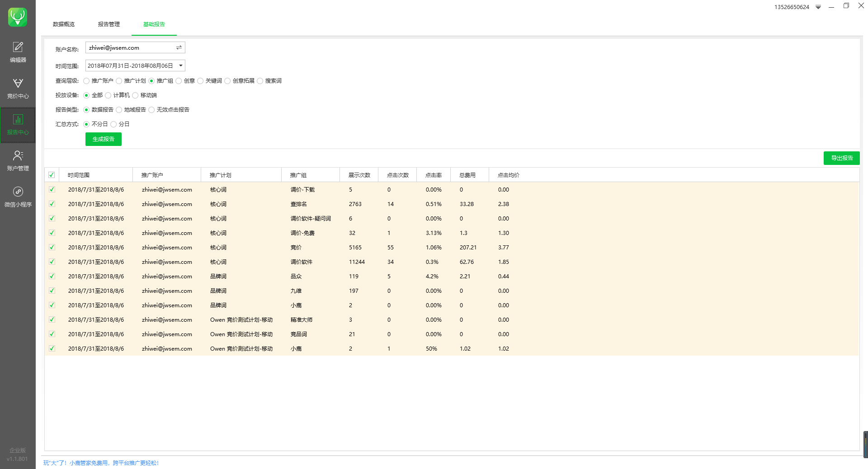Expand the date range dropdown
This screenshot has height=469, width=868.
(181, 66)
